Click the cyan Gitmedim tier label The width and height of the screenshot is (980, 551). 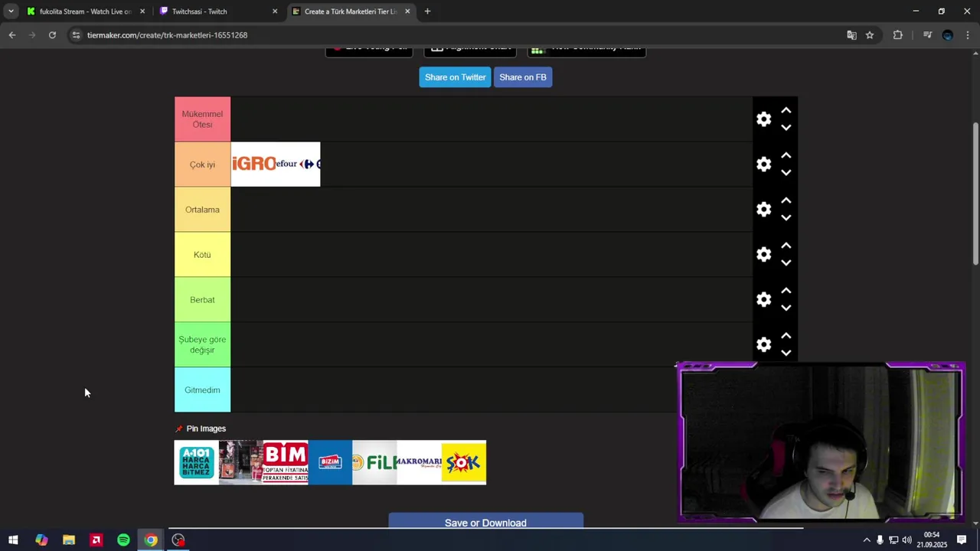click(x=202, y=390)
